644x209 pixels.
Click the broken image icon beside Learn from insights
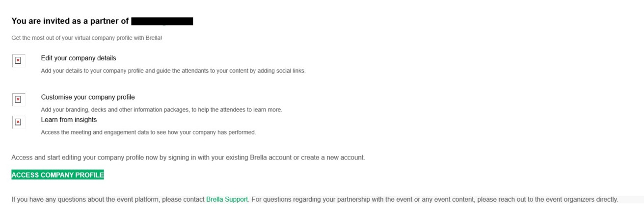(18, 122)
